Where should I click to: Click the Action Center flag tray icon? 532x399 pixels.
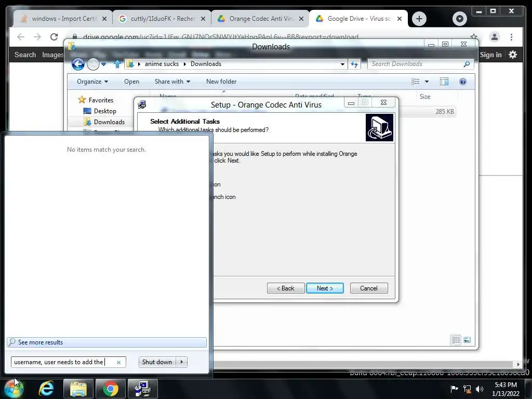pyautogui.click(x=454, y=389)
